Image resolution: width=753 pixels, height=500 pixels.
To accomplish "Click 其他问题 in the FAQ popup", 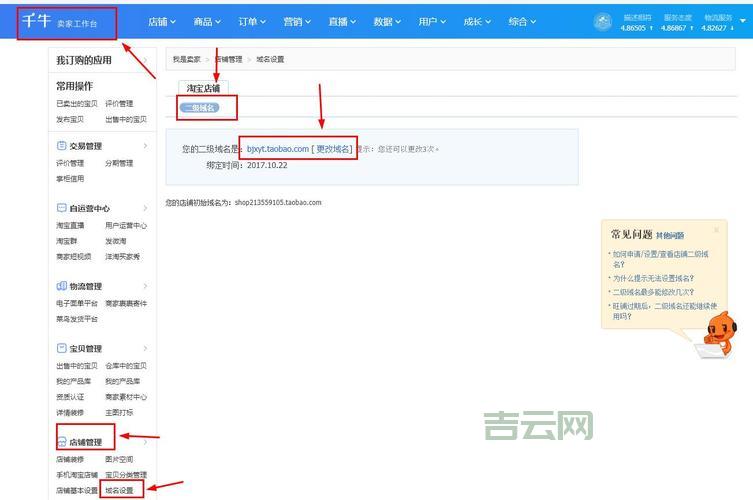I will tap(670, 235).
